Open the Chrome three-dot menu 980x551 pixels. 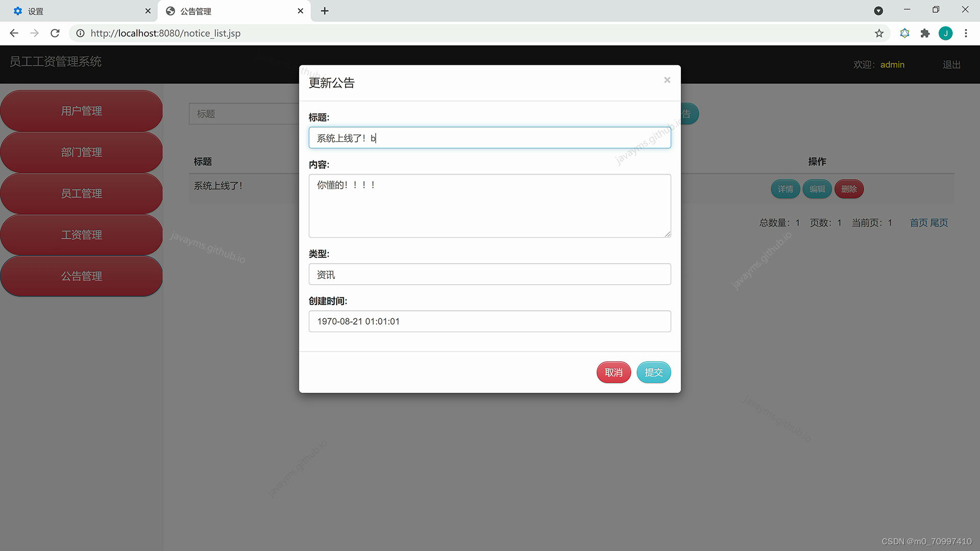point(966,33)
